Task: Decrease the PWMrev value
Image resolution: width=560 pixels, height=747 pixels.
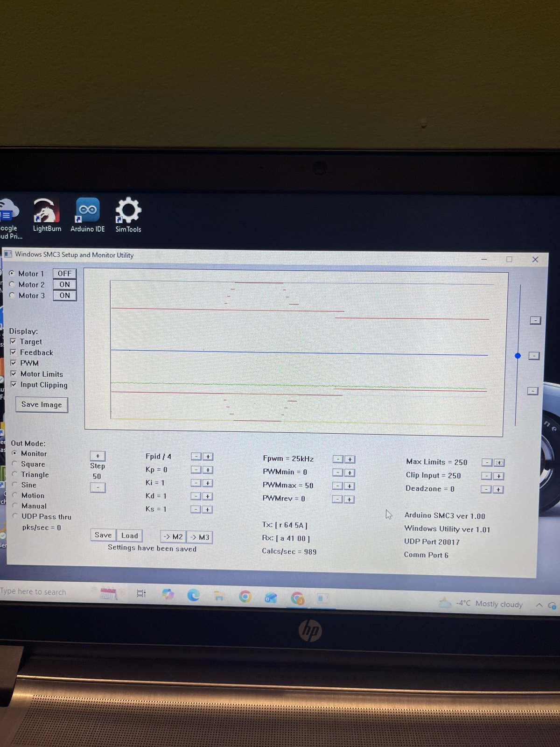Action: [337, 499]
